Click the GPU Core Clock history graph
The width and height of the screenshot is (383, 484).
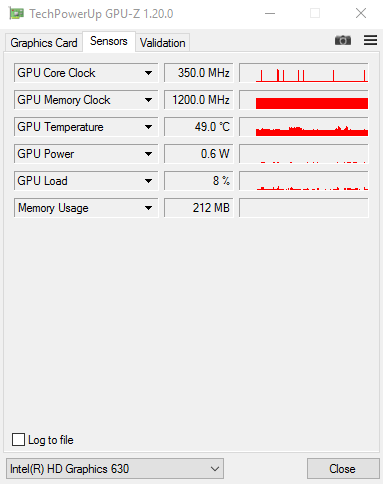(x=304, y=73)
